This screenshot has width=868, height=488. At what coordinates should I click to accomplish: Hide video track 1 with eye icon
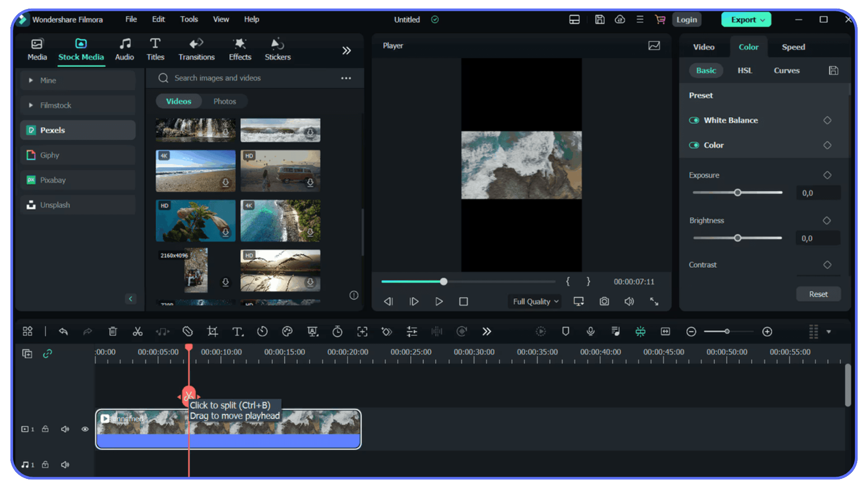tap(85, 429)
